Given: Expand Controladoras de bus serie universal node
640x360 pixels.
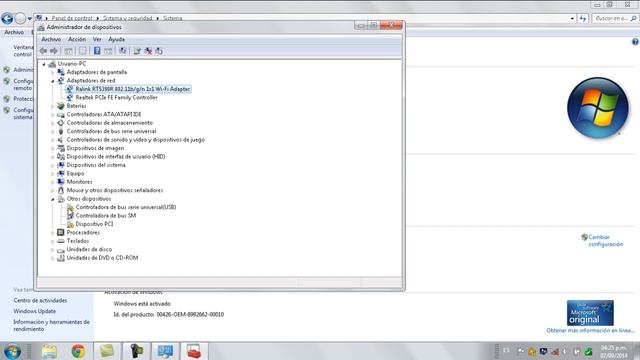Looking at the screenshot, I should click(53, 131).
